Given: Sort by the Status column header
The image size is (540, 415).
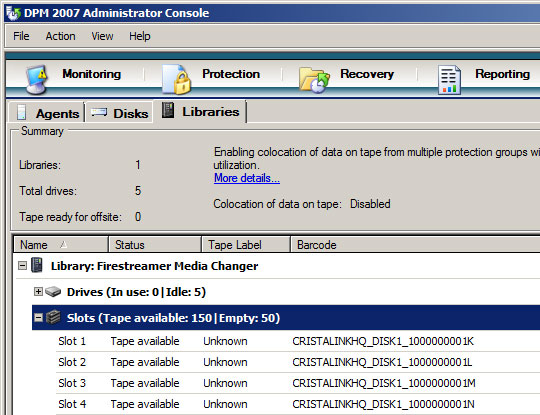Looking at the screenshot, I should (x=155, y=245).
